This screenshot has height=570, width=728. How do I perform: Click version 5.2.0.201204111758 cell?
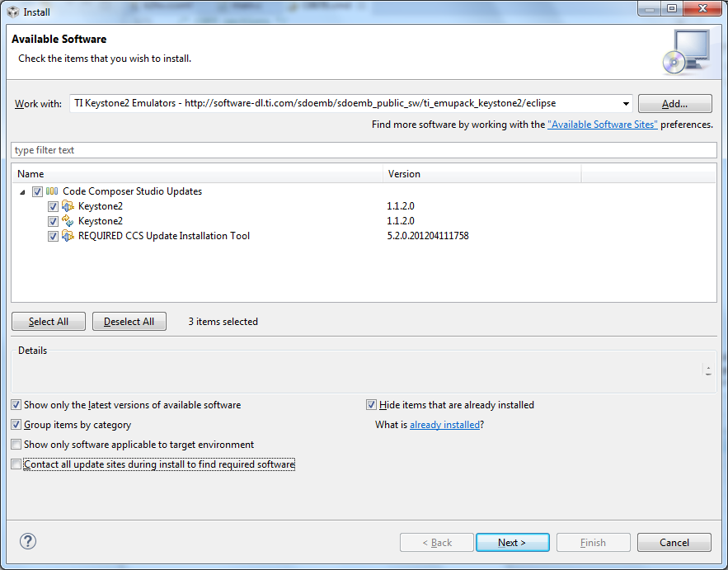point(428,236)
